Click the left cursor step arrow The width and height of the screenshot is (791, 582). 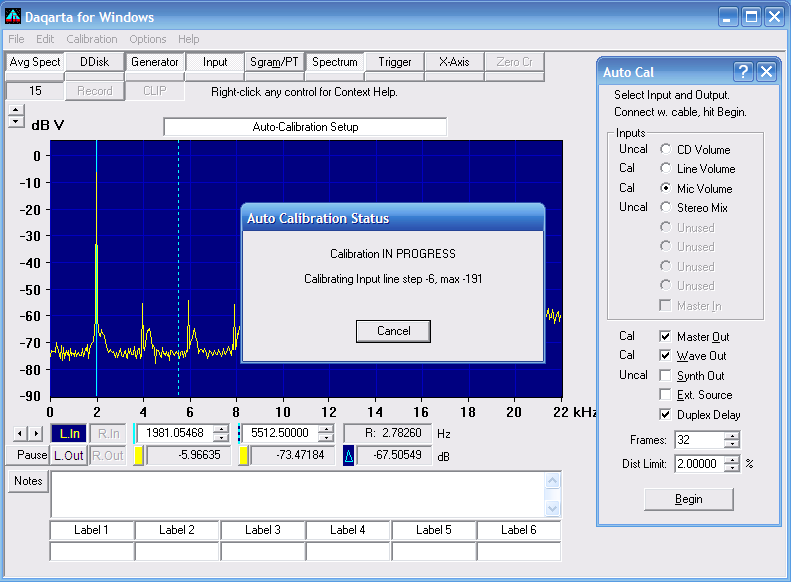click(x=20, y=433)
